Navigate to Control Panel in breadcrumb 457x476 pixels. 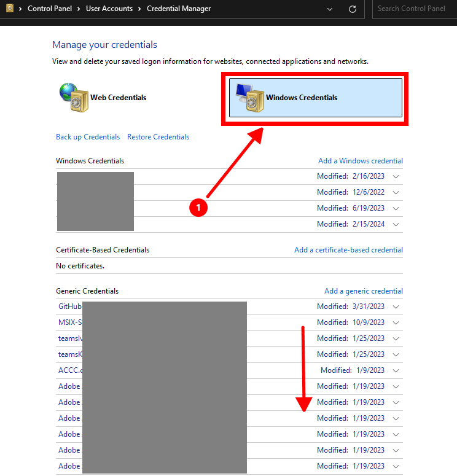[50, 9]
